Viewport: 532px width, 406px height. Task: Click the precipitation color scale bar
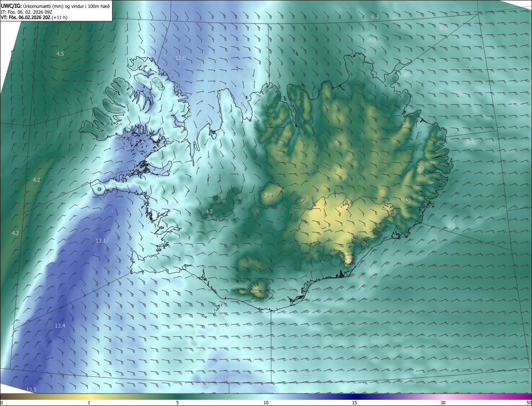tap(266, 396)
